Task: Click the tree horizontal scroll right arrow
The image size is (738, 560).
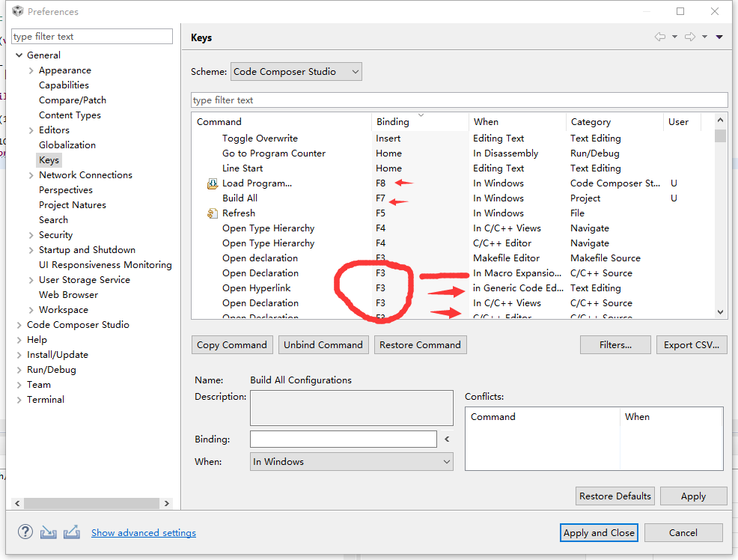Action: coord(167,504)
